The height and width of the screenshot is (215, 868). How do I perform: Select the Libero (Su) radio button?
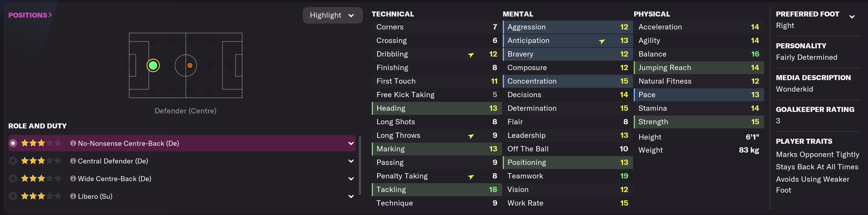[x=13, y=196]
